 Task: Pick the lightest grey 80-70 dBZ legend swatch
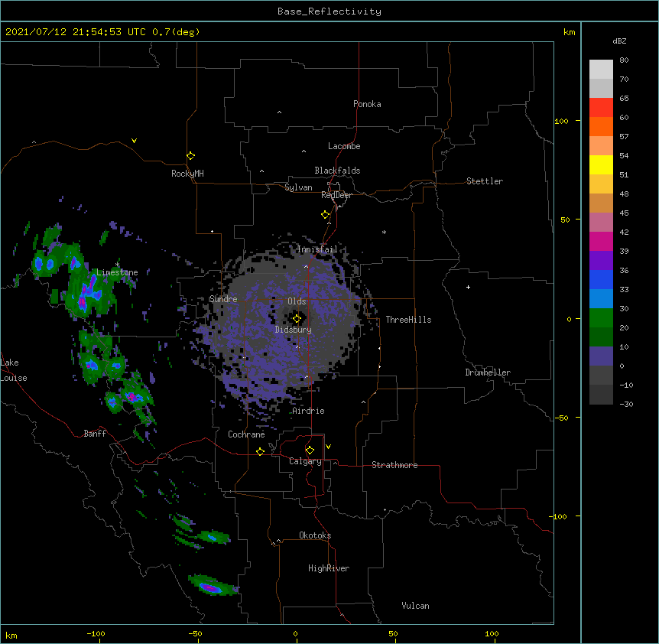point(601,70)
